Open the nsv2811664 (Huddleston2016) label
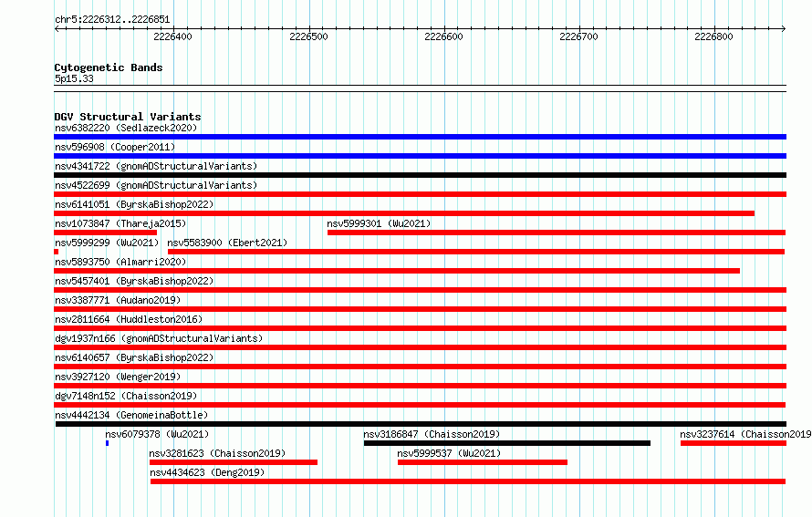 129,319
